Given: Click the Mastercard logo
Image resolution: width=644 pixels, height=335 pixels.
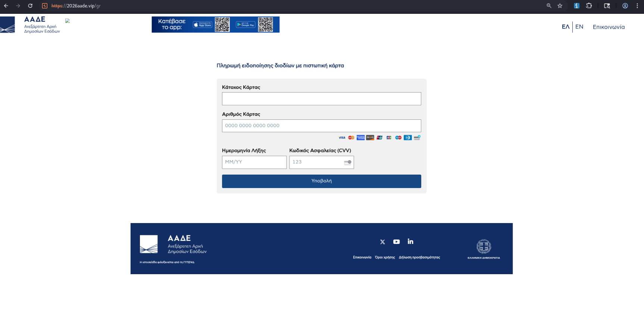Looking at the screenshot, I should coord(351,138).
